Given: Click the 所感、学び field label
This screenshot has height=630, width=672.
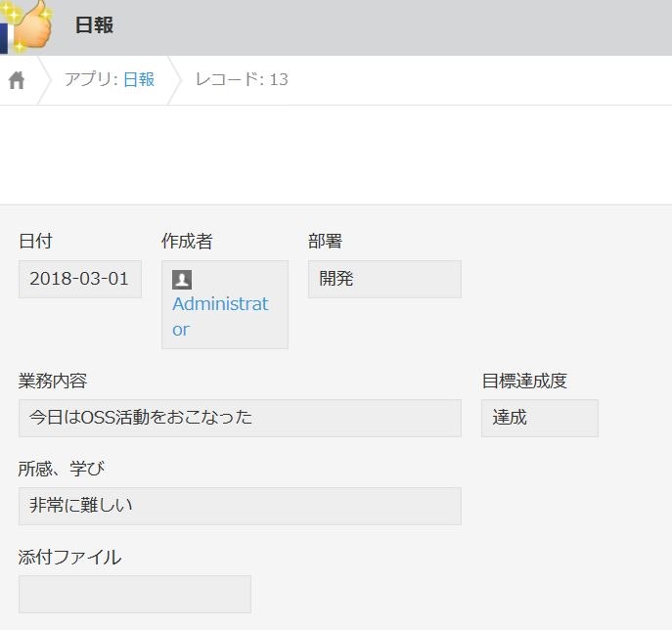Looking at the screenshot, I should pos(62,469).
